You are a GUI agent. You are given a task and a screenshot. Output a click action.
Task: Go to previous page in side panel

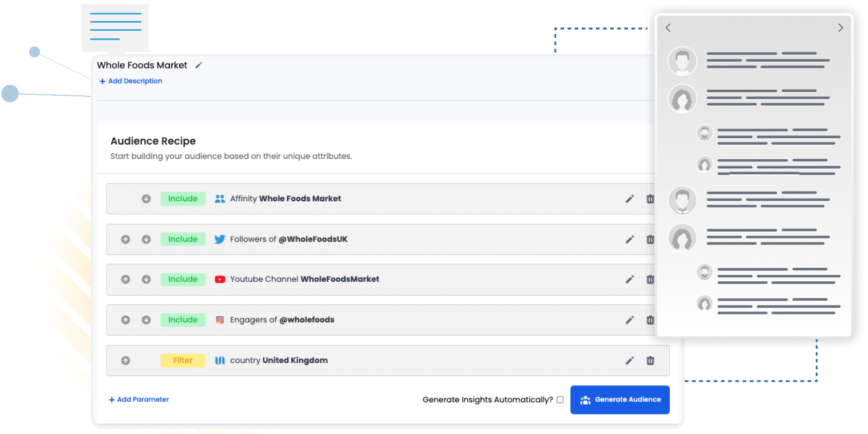point(668,28)
